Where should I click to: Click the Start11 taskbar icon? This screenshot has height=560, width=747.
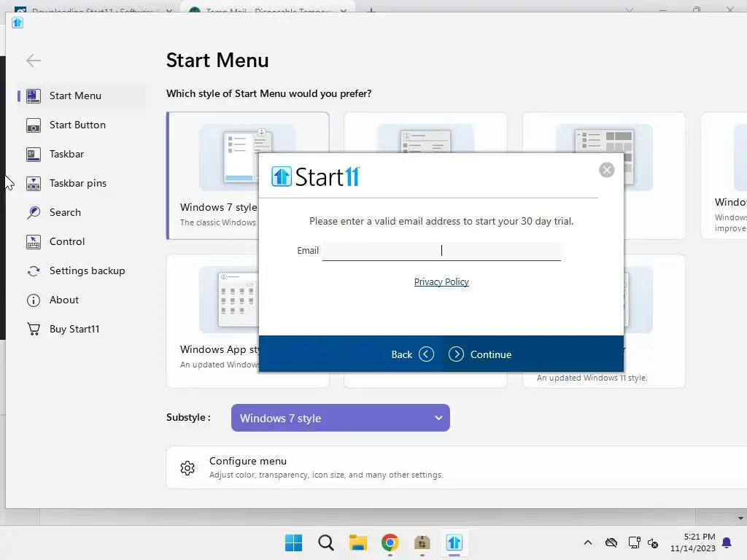point(454,542)
